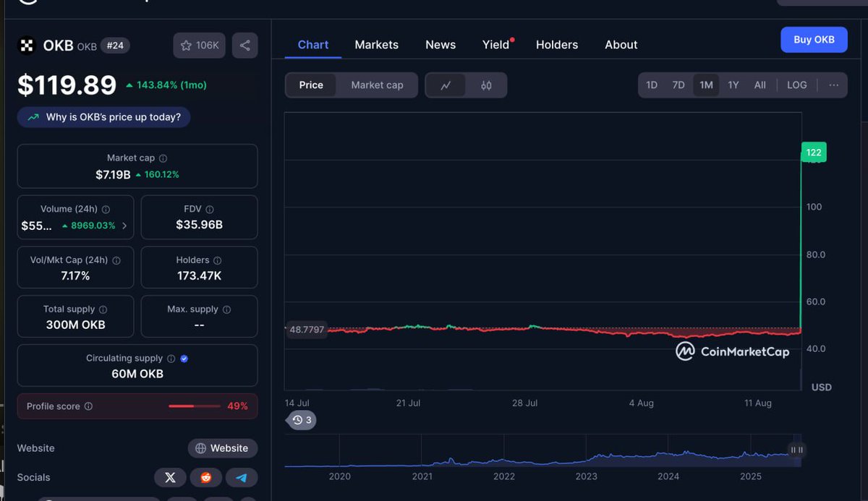
Task: Click the $35.96B FDV value
Action: pyautogui.click(x=199, y=225)
